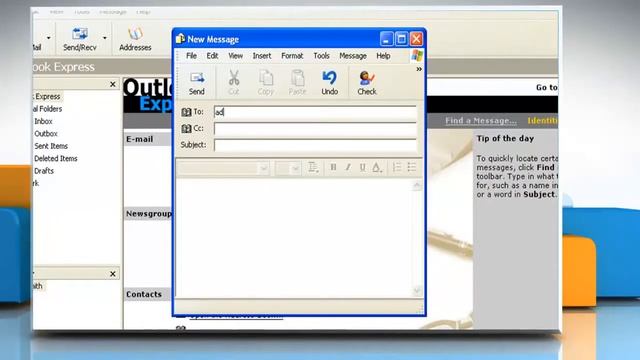Click into the To recipient field
The height and width of the screenshot is (360, 640).
point(315,112)
